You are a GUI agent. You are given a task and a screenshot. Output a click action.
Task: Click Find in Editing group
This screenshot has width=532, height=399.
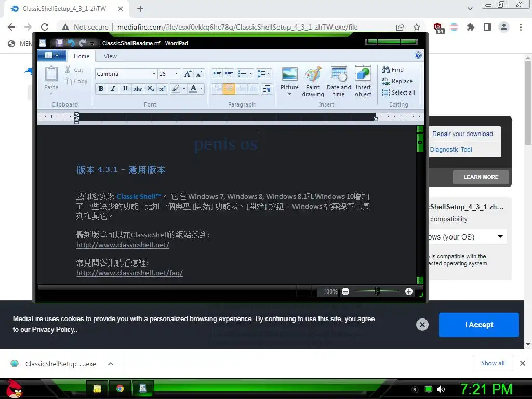(393, 70)
